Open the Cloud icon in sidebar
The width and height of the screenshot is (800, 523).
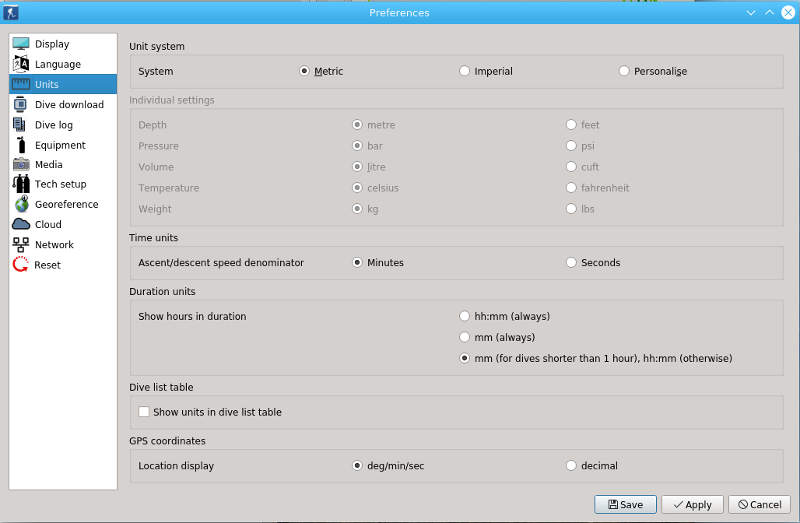pyautogui.click(x=21, y=224)
